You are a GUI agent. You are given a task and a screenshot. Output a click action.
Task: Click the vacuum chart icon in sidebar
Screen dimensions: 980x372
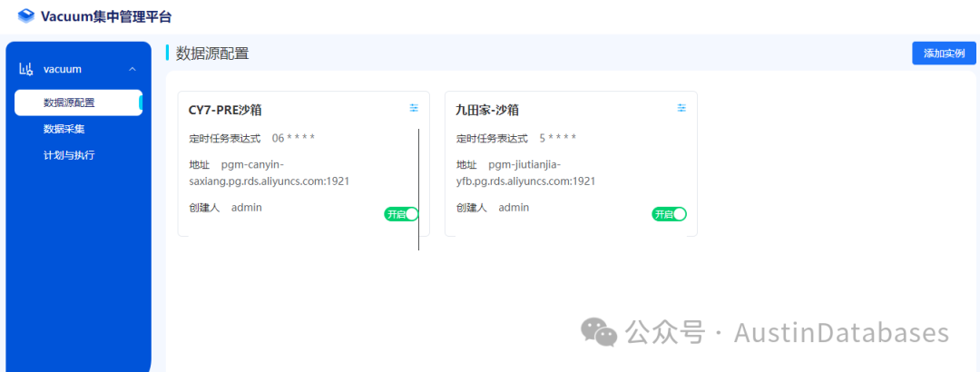[x=26, y=69]
